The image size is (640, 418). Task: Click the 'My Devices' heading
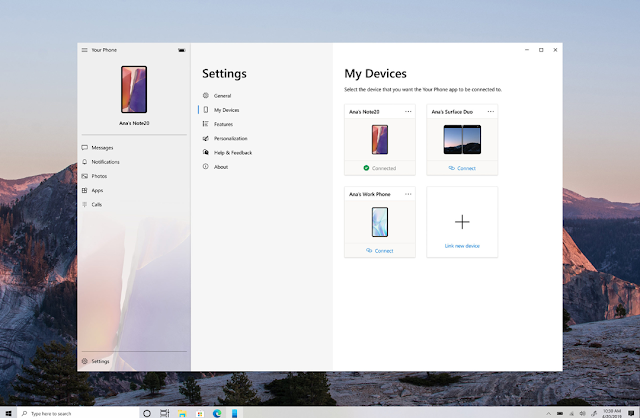coord(376,73)
